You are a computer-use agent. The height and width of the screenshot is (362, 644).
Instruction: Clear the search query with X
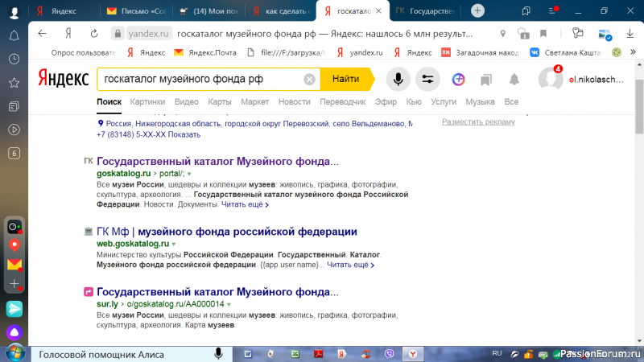point(309,79)
